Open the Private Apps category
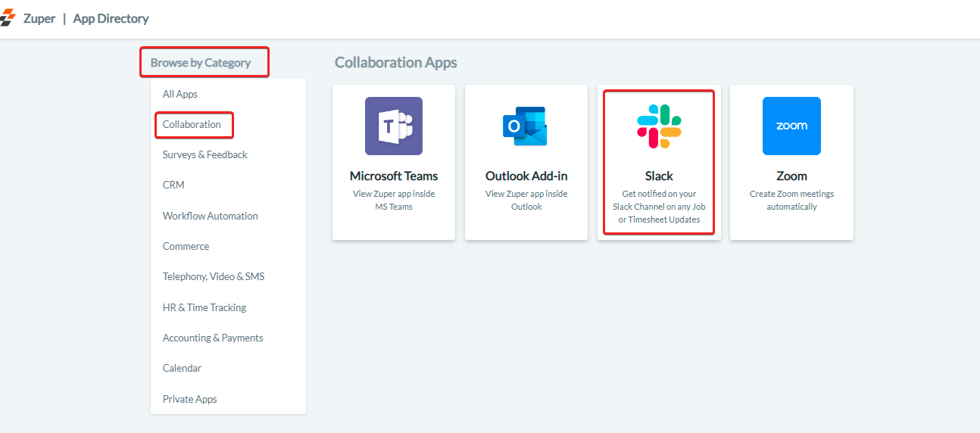 click(190, 399)
